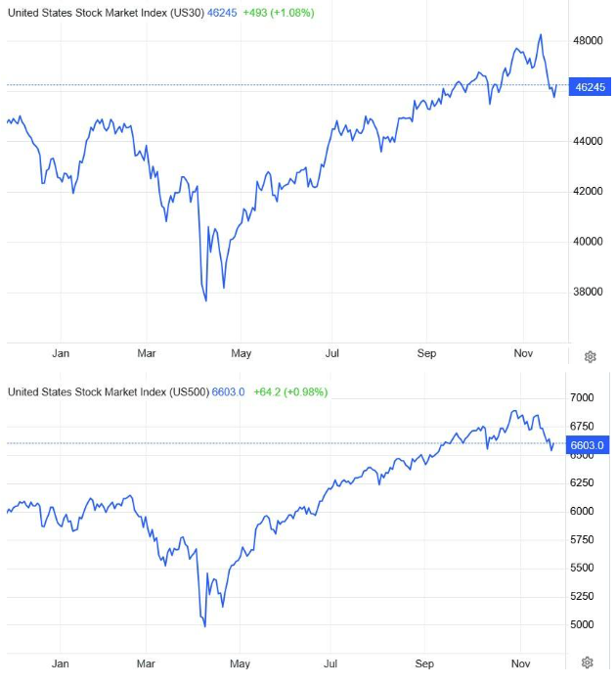The height and width of the screenshot is (685, 616).
Task: Click the 38000 level on US30 price axis
Action: pos(588,292)
